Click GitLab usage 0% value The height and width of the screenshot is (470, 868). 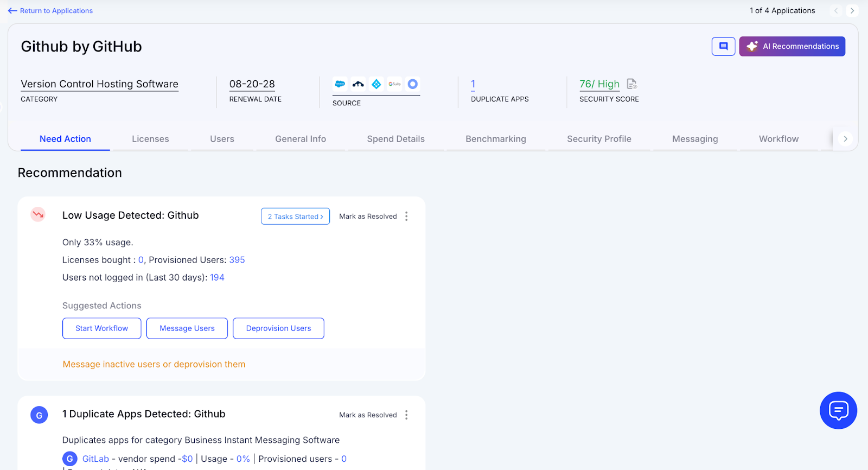click(243, 459)
